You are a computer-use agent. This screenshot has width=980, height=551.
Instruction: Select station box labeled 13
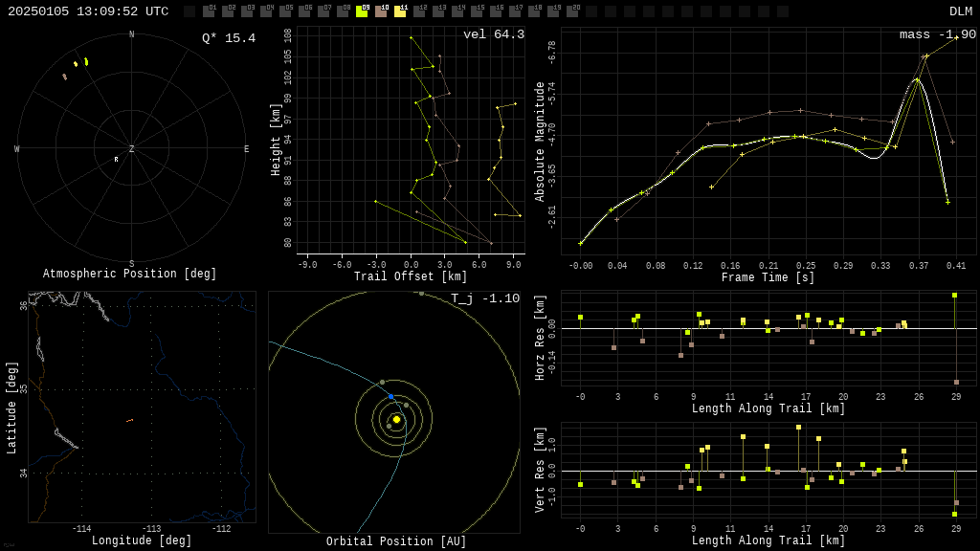point(438,11)
